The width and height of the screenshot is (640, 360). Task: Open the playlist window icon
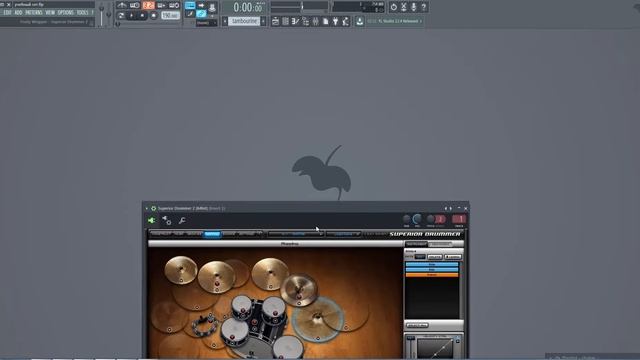(x=276, y=21)
